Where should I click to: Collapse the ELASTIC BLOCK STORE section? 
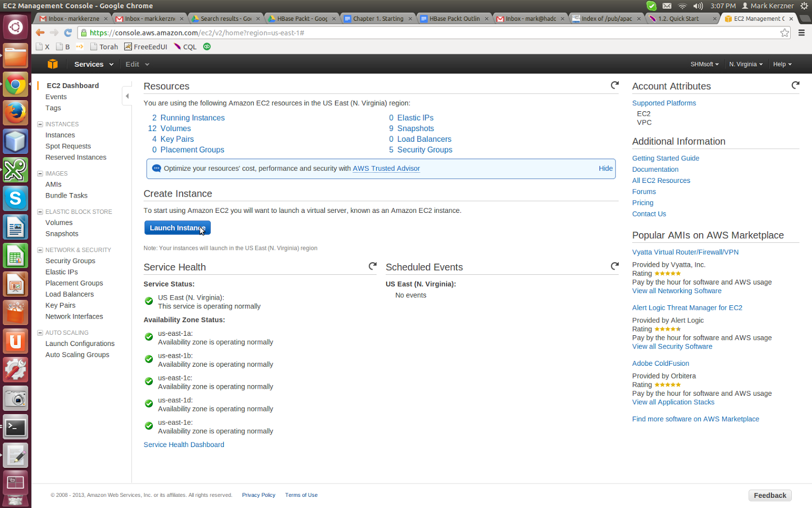click(40, 212)
